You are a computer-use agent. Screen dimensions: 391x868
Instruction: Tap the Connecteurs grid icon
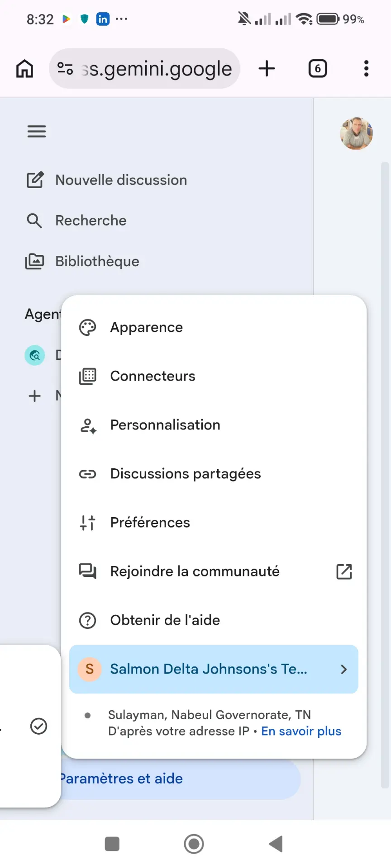click(x=88, y=376)
